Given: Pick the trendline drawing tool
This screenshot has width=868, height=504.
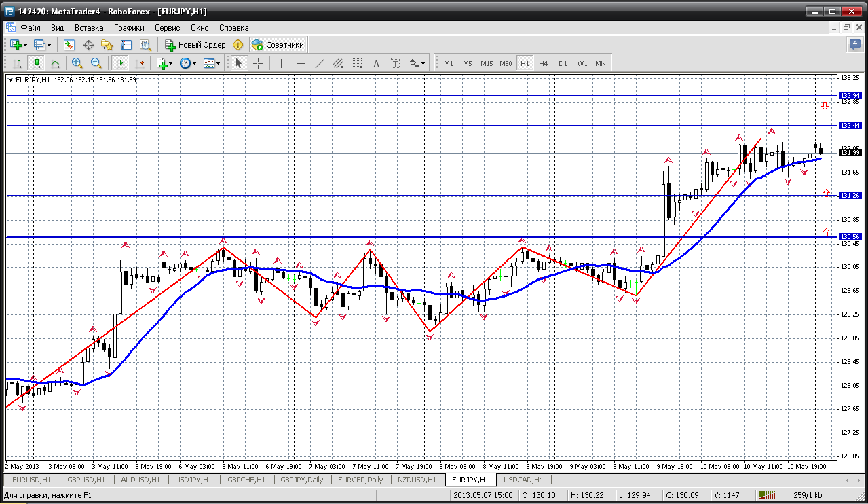Looking at the screenshot, I should coord(320,63).
